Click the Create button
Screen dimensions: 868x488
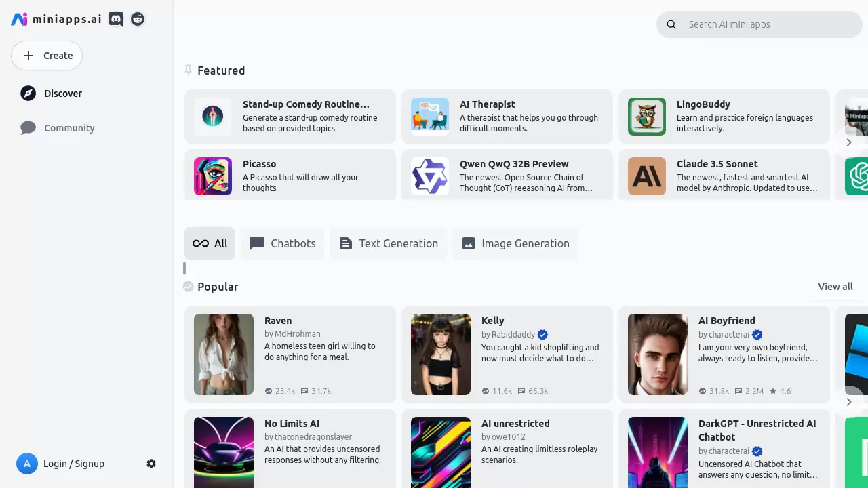(x=47, y=56)
